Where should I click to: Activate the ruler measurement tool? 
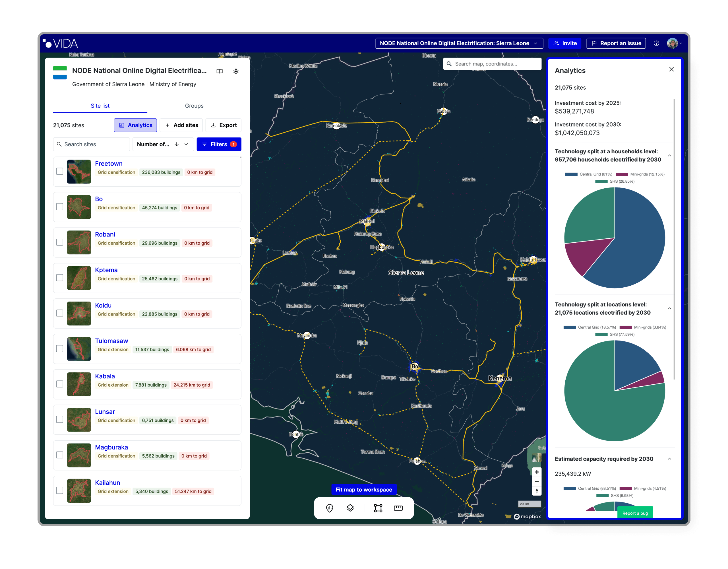(x=398, y=508)
